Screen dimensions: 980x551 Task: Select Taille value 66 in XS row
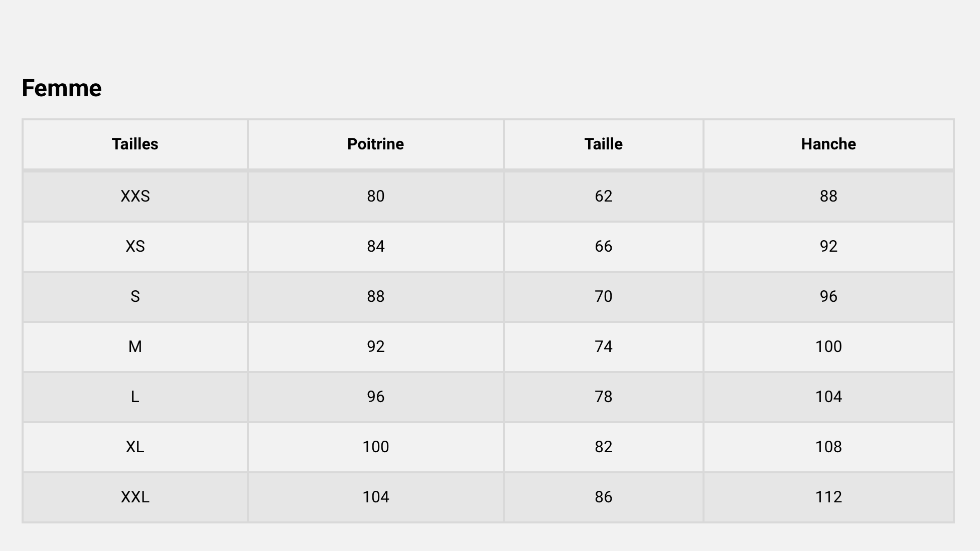pyautogui.click(x=604, y=246)
